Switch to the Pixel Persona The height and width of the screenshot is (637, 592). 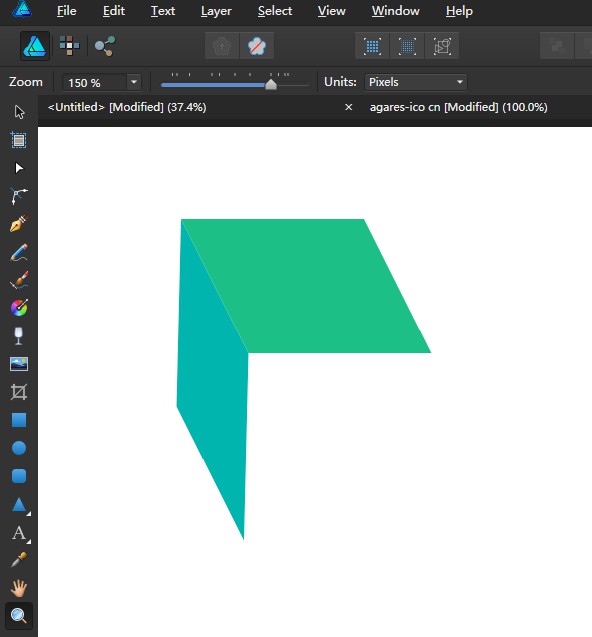click(x=69, y=46)
